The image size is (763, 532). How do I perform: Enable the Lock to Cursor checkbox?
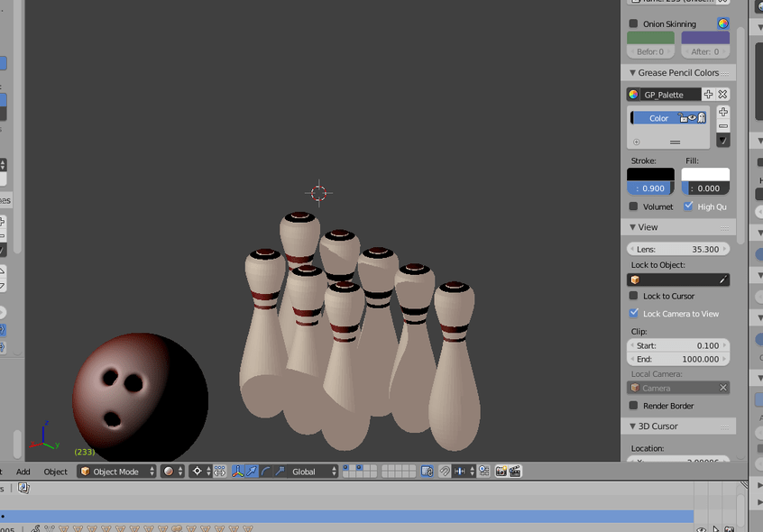(x=631, y=296)
